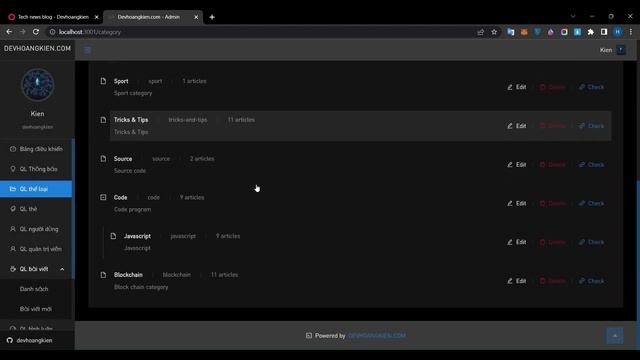Open Bài viết mới new article submenu
Image resolution: width=640 pixels, height=360 pixels.
tap(36, 309)
